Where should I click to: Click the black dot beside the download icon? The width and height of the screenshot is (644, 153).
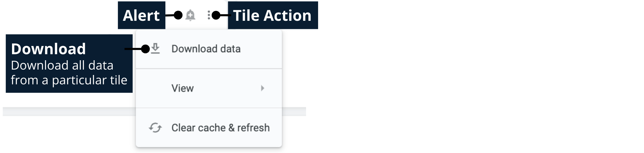pos(146,49)
